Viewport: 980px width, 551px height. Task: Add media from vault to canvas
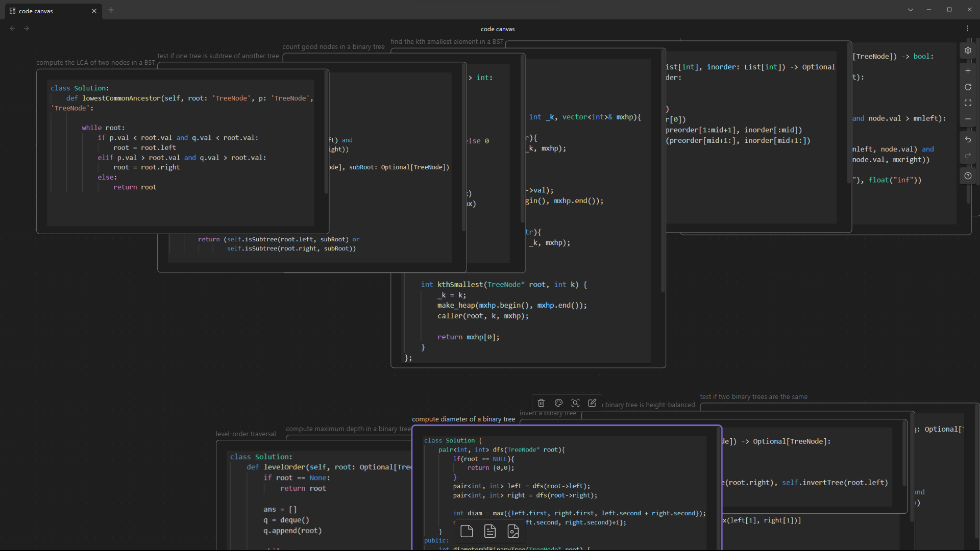(x=513, y=532)
